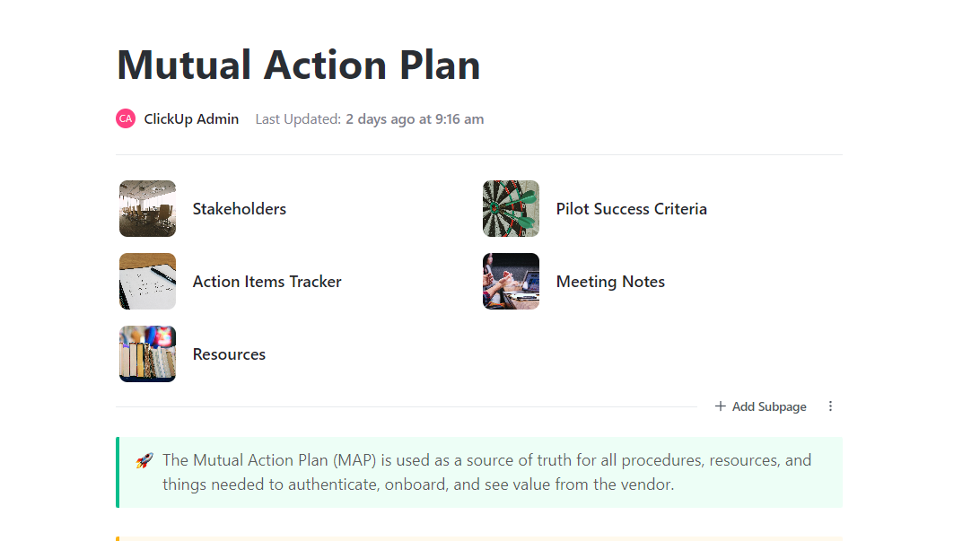
Task: Click the Mutual Action Plan page title
Action: (x=298, y=65)
